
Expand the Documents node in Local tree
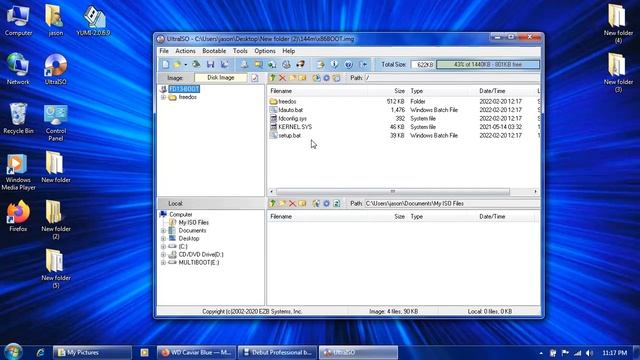163,231
